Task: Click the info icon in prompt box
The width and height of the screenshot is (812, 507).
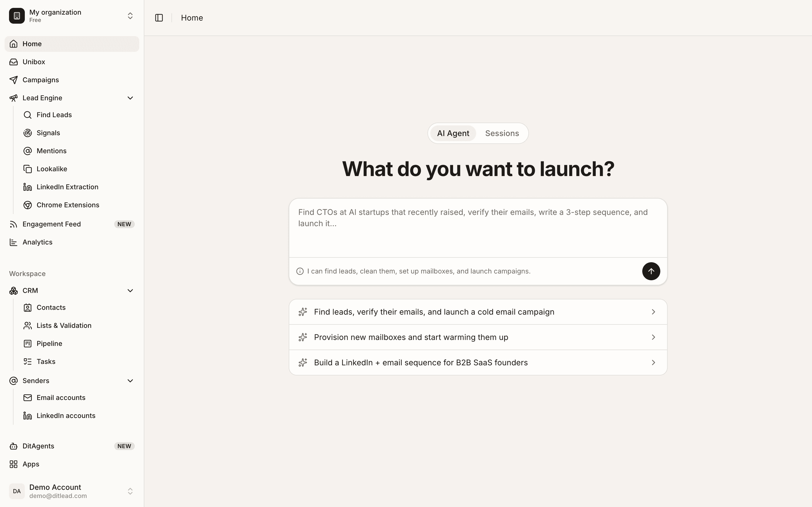Action: coord(300,271)
